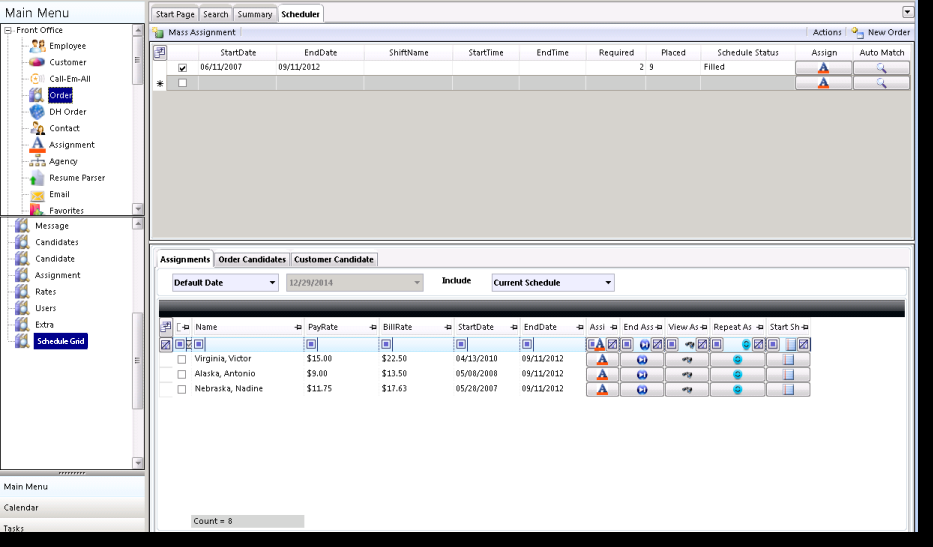Image resolution: width=933 pixels, height=547 pixels.
Task: Click the Main Menu navigation bar
Action: point(72,487)
